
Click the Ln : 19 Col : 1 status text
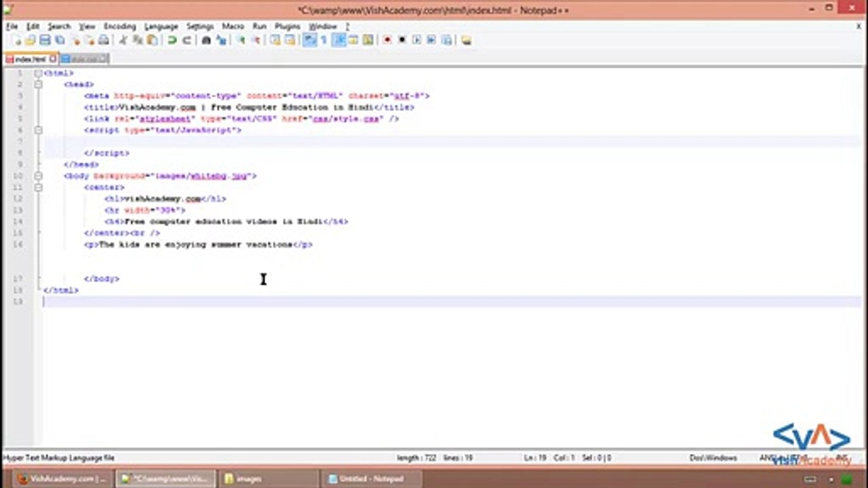[x=549, y=458]
